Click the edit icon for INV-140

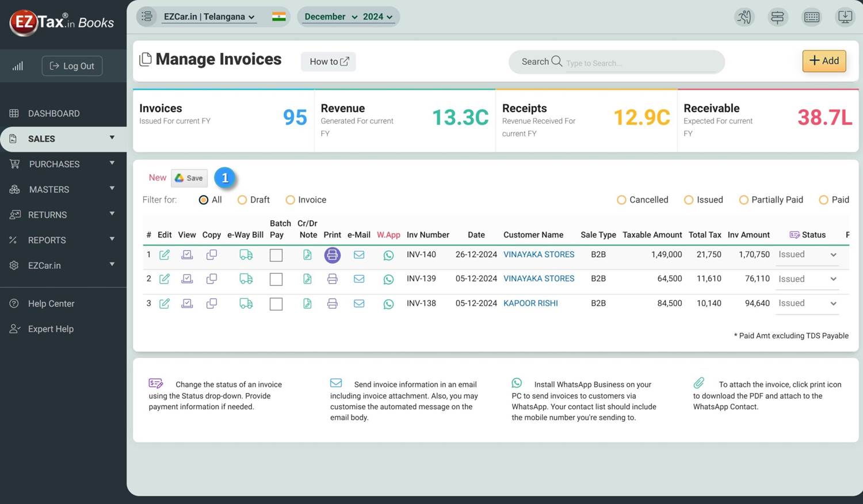[165, 255]
